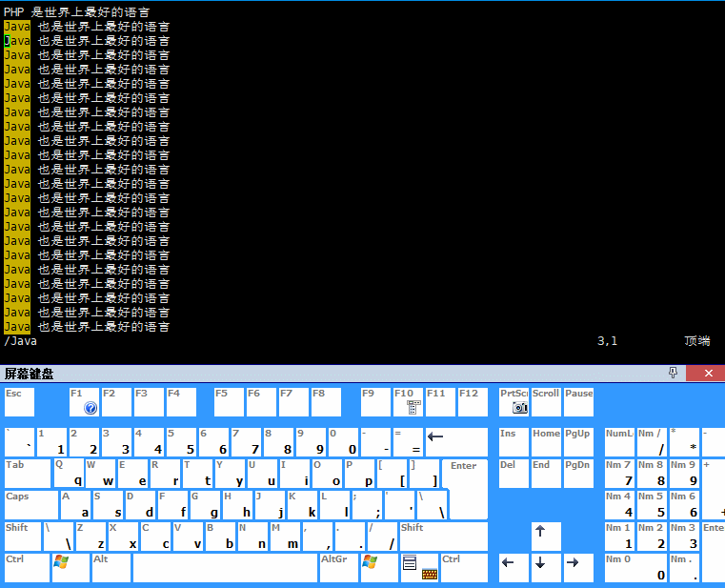The image size is (725, 588).
Task: Click the semicolon key
Action: point(367,505)
